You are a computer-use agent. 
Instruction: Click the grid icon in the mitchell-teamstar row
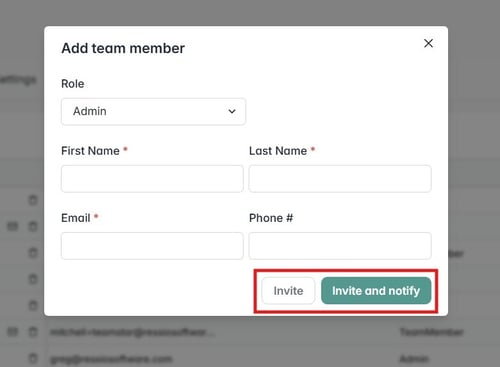coord(13,332)
